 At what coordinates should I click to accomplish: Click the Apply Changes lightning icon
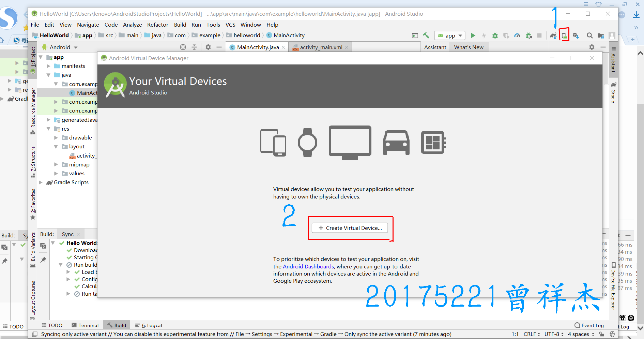pyautogui.click(x=484, y=35)
